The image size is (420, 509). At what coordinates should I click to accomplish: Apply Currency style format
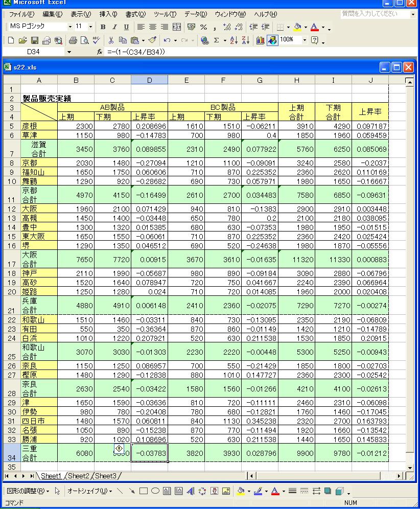[192, 27]
